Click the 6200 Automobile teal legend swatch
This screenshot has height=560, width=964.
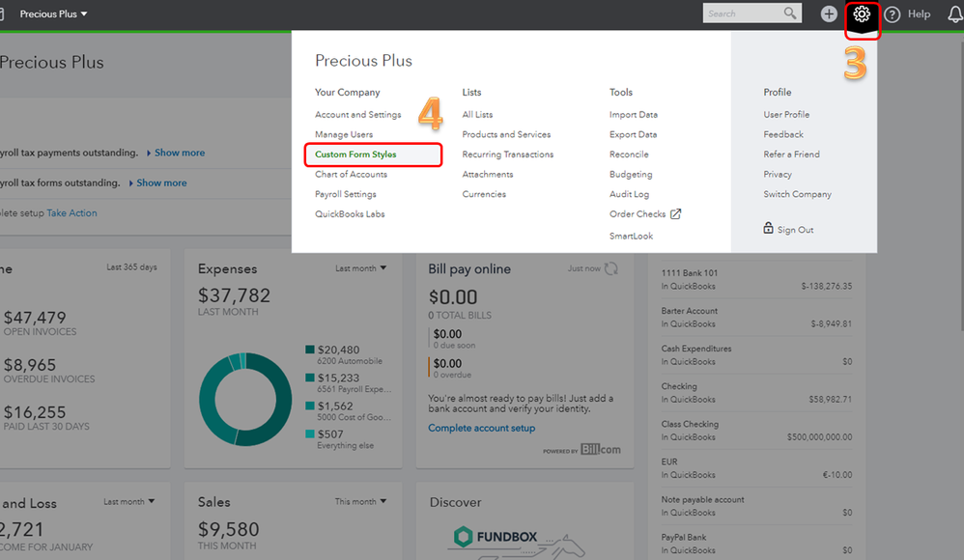pos(310,350)
